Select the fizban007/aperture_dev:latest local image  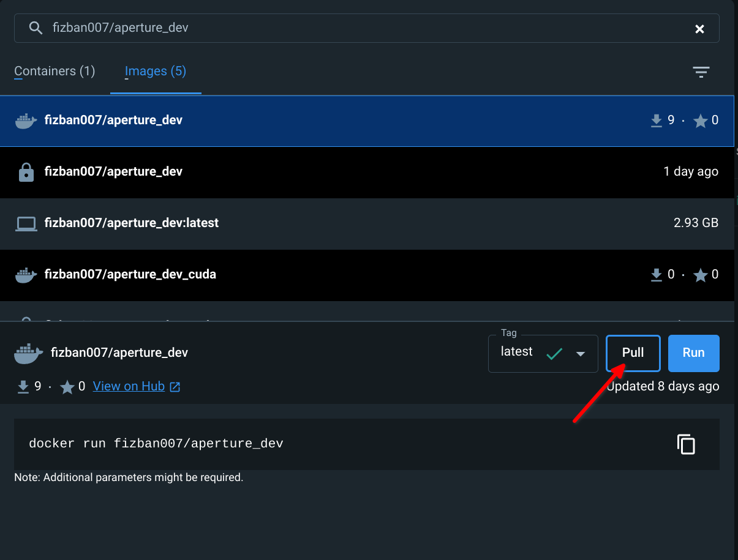[367, 223]
